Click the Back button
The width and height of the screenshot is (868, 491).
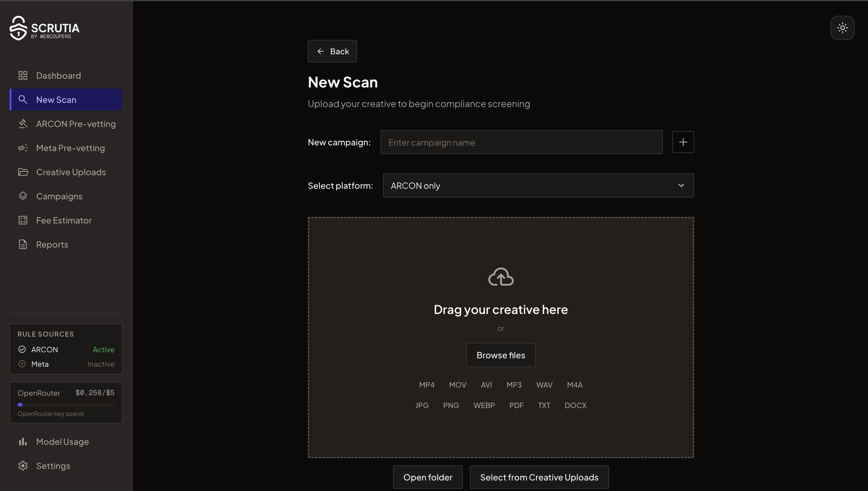(x=332, y=51)
